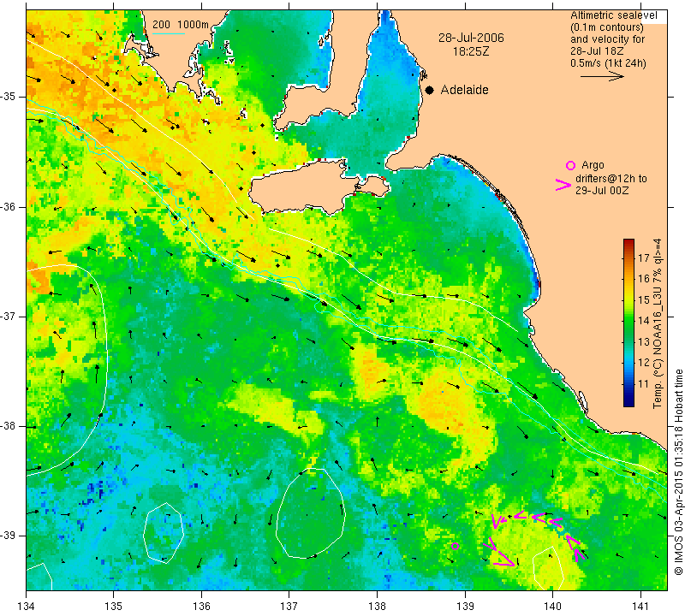Click the colorbar tick label 13

[644, 342]
